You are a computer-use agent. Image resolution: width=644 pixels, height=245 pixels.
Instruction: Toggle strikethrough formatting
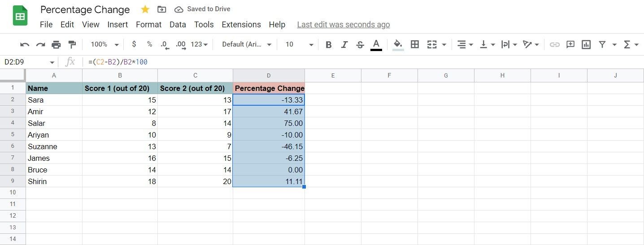(360, 44)
